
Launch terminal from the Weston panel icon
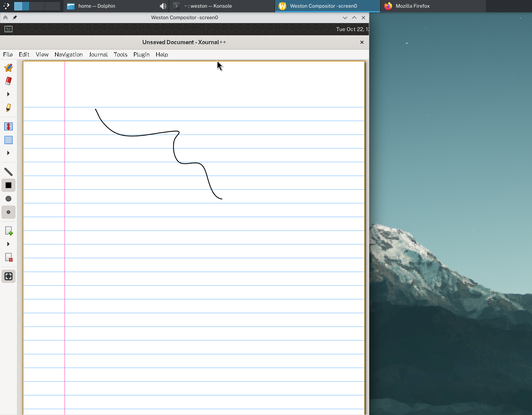coord(8,29)
